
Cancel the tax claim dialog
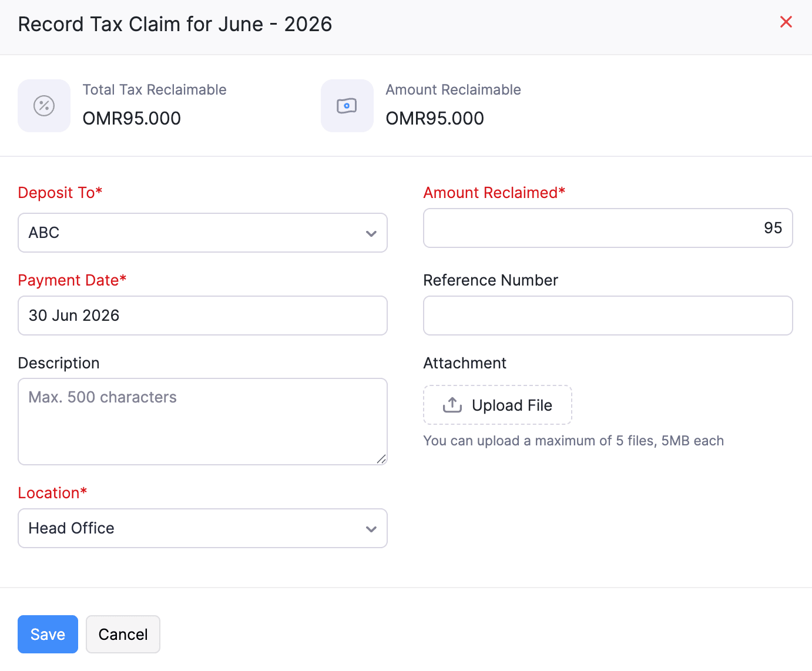pos(123,634)
